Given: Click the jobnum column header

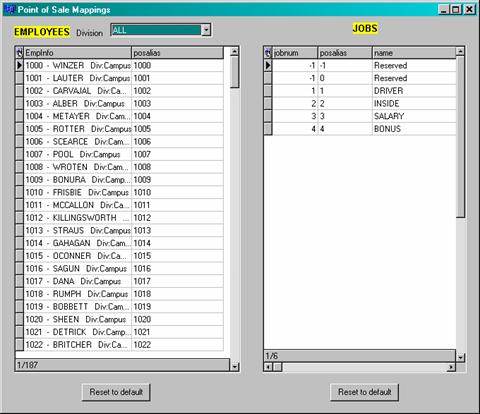Looking at the screenshot, I should [295, 53].
